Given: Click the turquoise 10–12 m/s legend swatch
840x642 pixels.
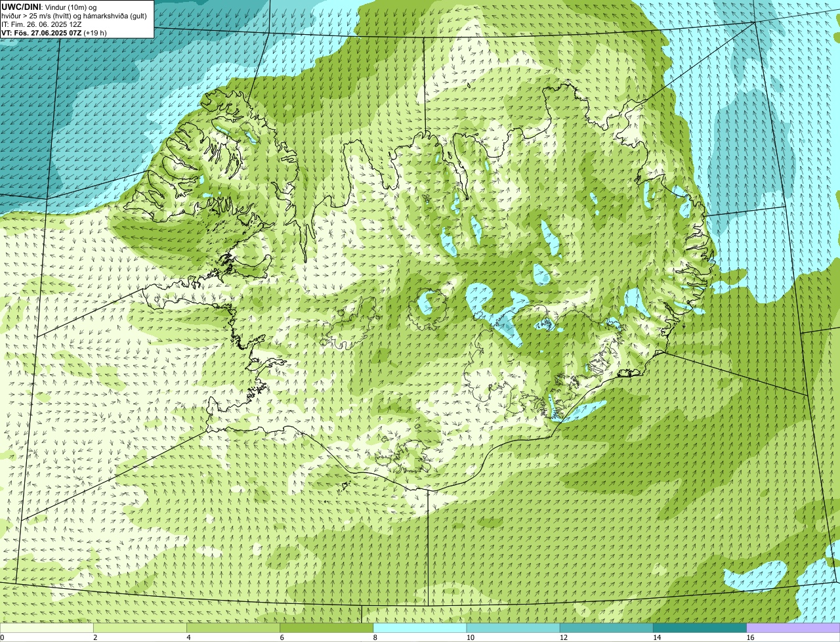Looking at the screenshot, I should pyautogui.click(x=513, y=628).
